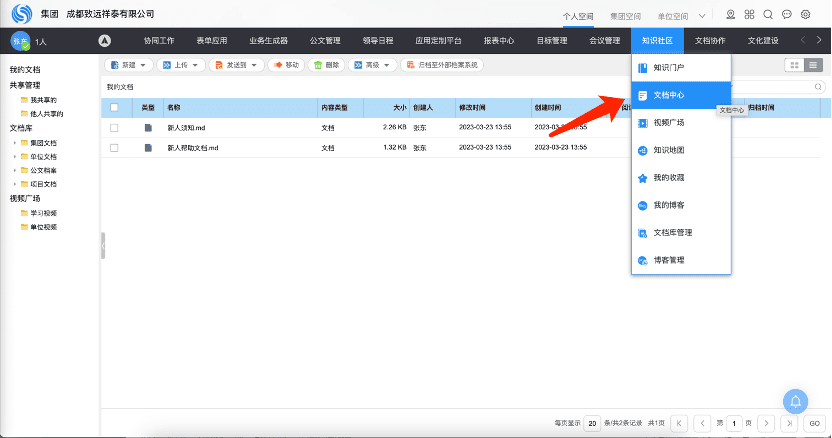This screenshot has width=832, height=438.
Task: Open the 表单应用 navigation item
Action: (212, 41)
